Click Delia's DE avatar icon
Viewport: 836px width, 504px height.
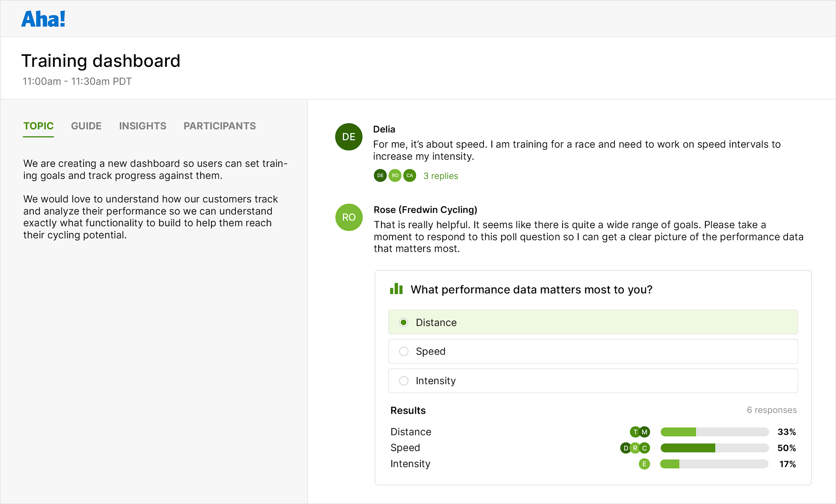coord(348,137)
